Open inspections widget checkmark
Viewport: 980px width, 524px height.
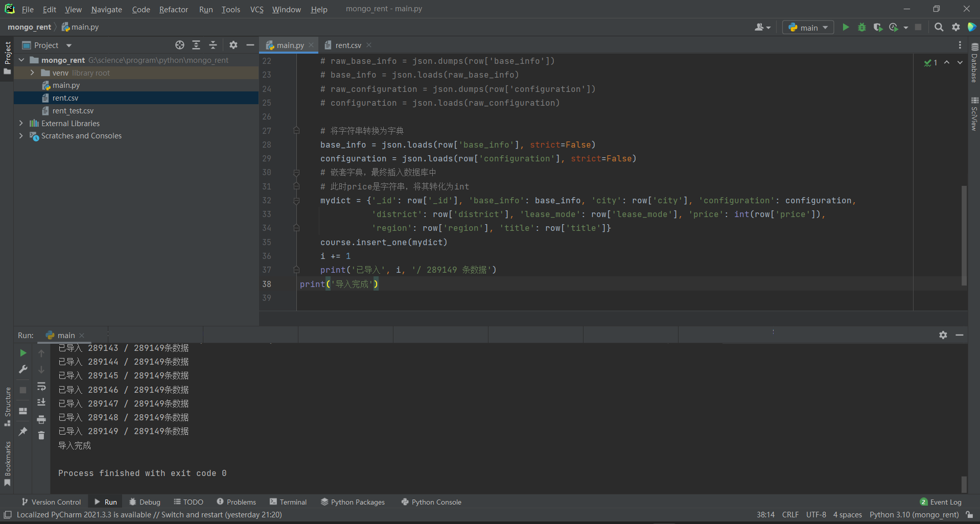pos(930,62)
